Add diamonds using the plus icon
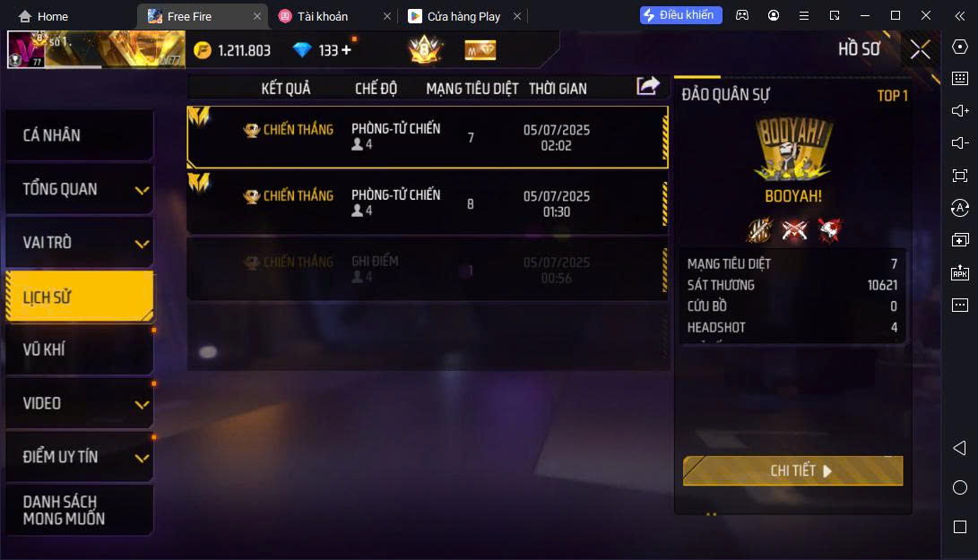 point(346,50)
